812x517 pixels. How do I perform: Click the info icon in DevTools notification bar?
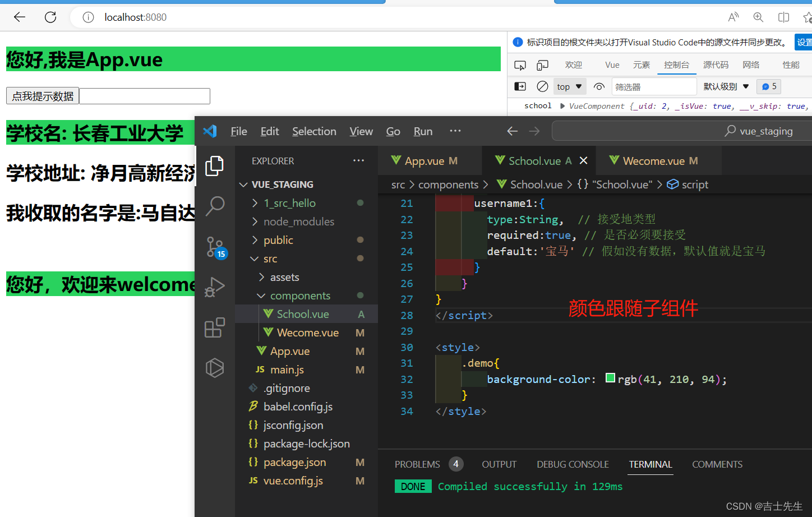(x=518, y=42)
